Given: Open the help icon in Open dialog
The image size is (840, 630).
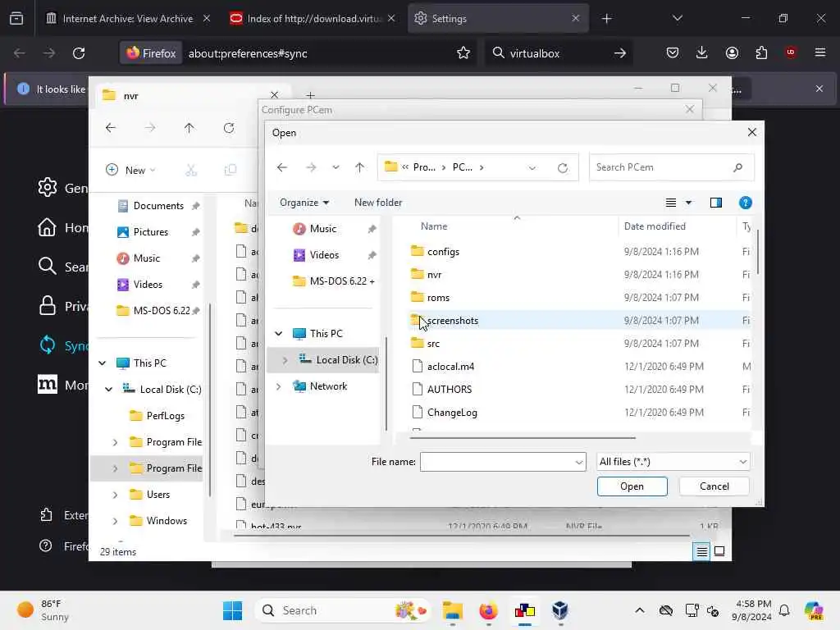Looking at the screenshot, I should (745, 203).
